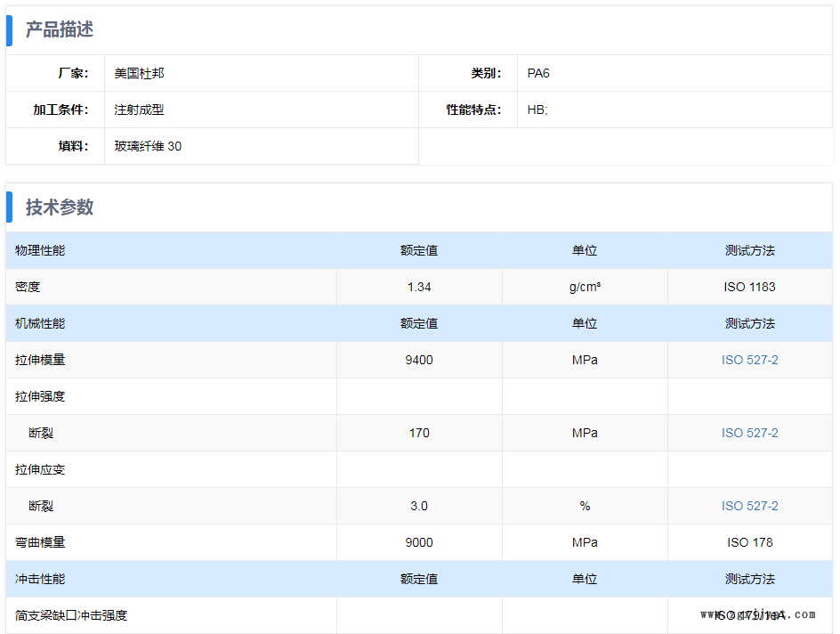
Task: Select the manufacturer value 美国杜邦
Action: pyautogui.click(x=140, y=73)
